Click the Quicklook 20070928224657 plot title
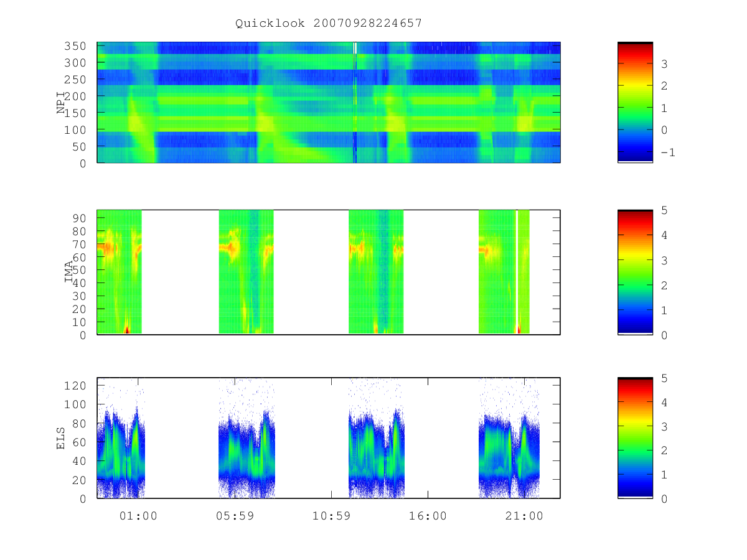 pos(329,23)
